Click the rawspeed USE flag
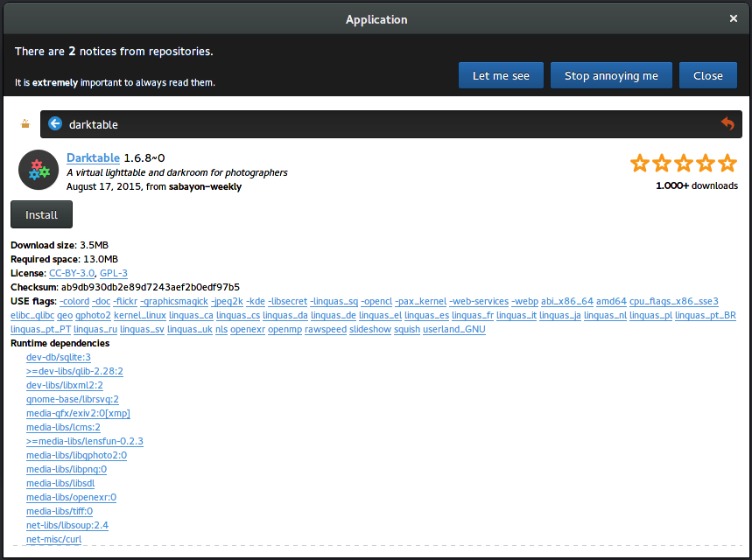 326,329
